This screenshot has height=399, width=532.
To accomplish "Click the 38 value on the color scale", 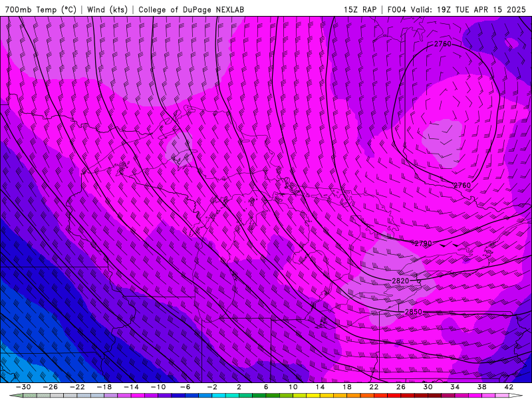I will (x=481, y=387).
